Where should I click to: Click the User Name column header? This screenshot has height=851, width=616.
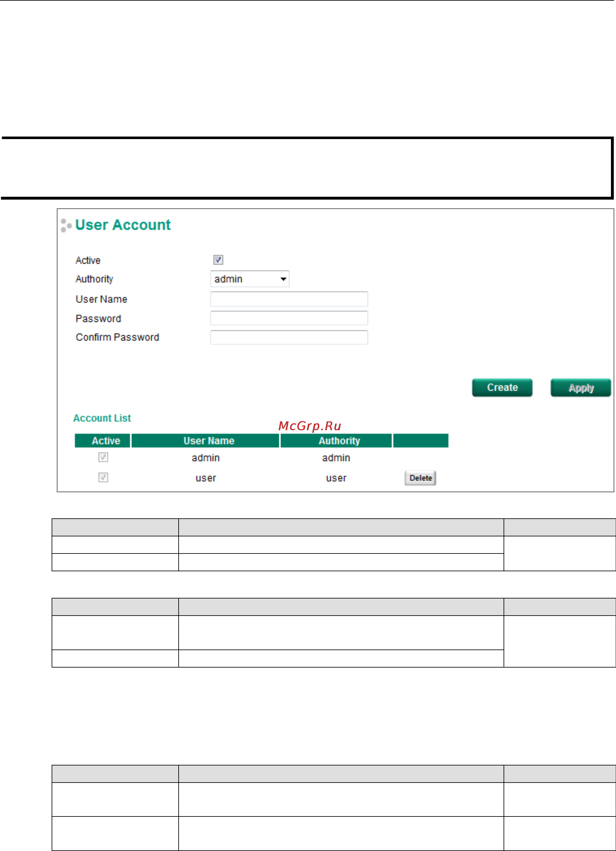point(205,440)
